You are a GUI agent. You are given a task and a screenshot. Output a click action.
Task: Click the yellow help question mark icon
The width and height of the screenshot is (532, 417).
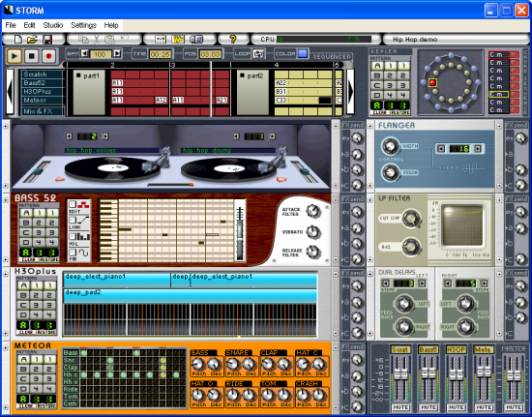coord(233,40)
